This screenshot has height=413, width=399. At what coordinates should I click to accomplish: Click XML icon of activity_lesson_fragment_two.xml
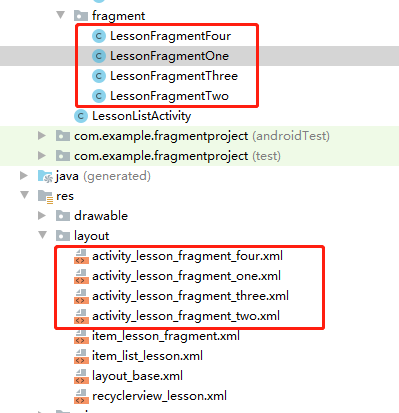pyautogui.click(x=81, y=316)
